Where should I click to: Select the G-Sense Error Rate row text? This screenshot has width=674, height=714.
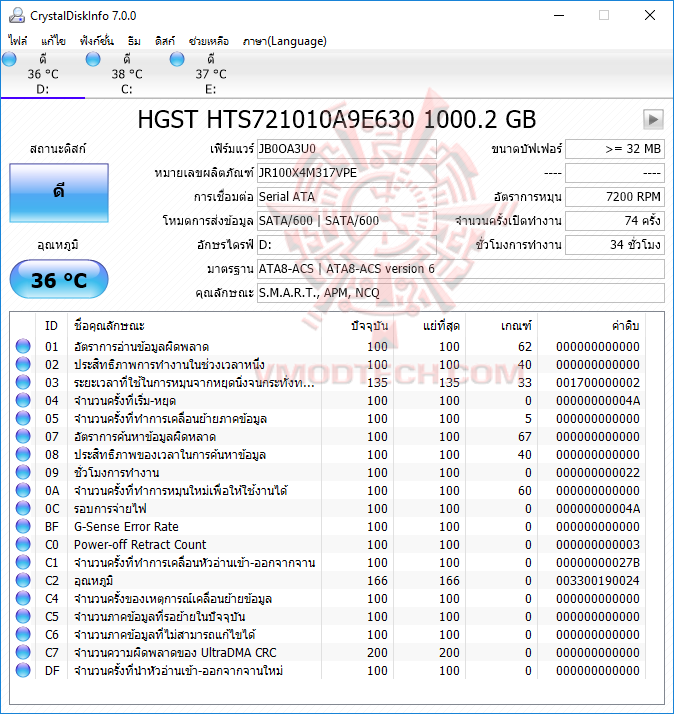click(126, 527)
